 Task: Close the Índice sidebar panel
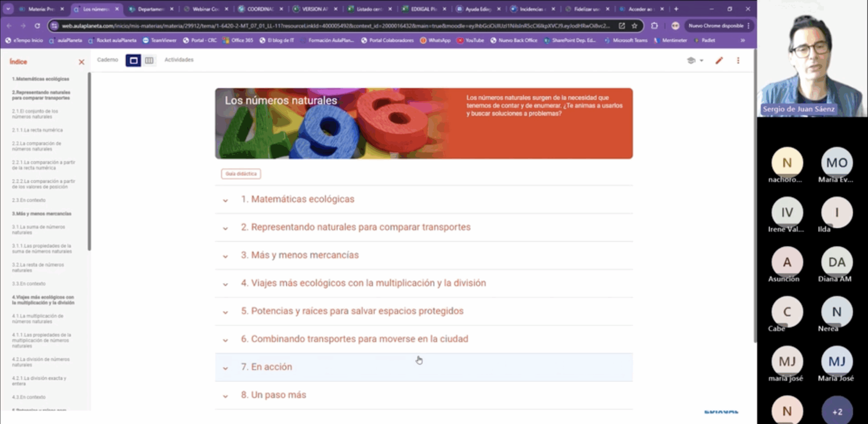click(81, 62)
